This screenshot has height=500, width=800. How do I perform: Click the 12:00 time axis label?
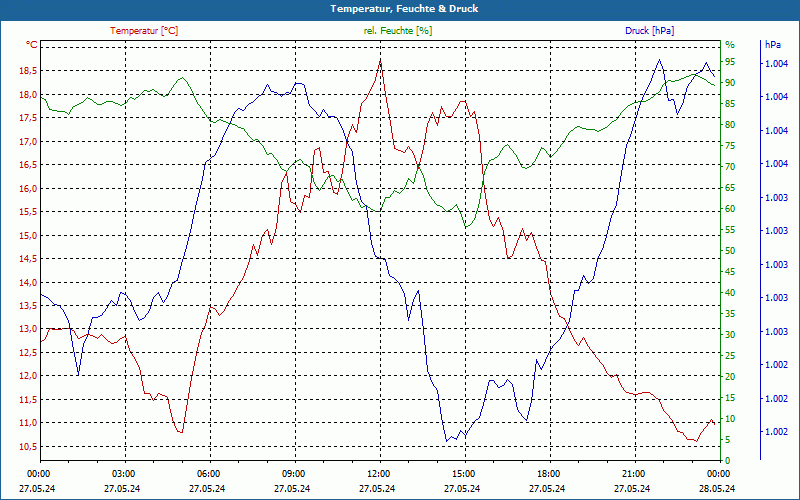coord(378,473)
